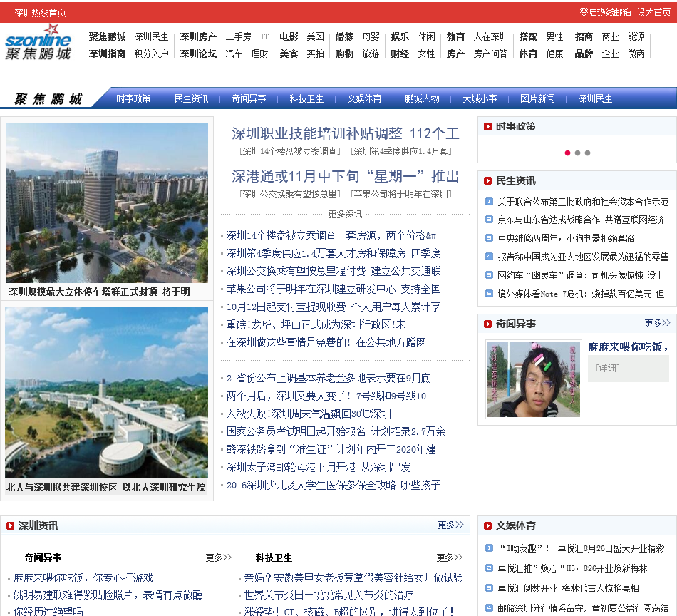This screenshot has height=616, width=677.
Task: Select the third carousel dot
Action: [x=587, y=153]
